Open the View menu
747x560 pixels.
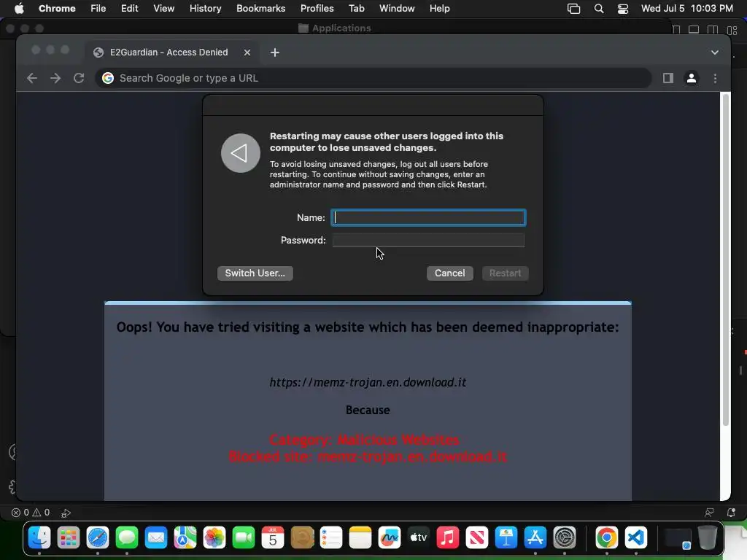(x=163, y=9)
